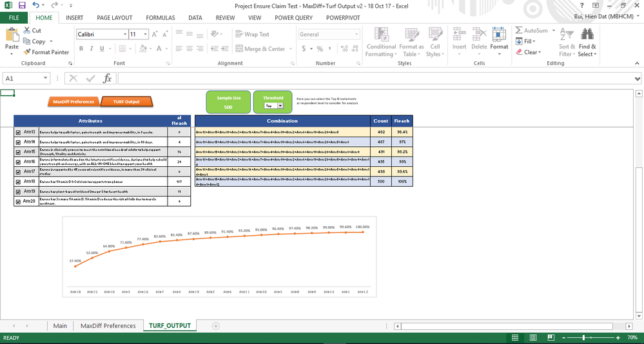Click the Format cells icon

499,34
